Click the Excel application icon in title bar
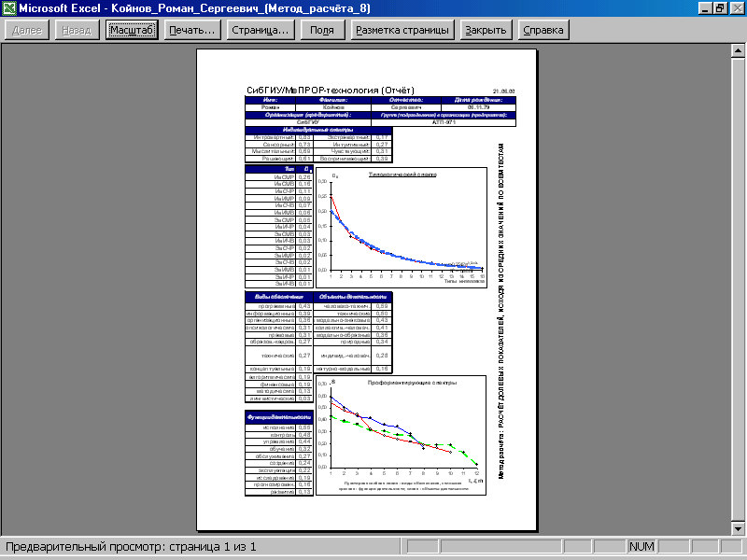Viewport: 747px width, 560px height. point(10,8)
